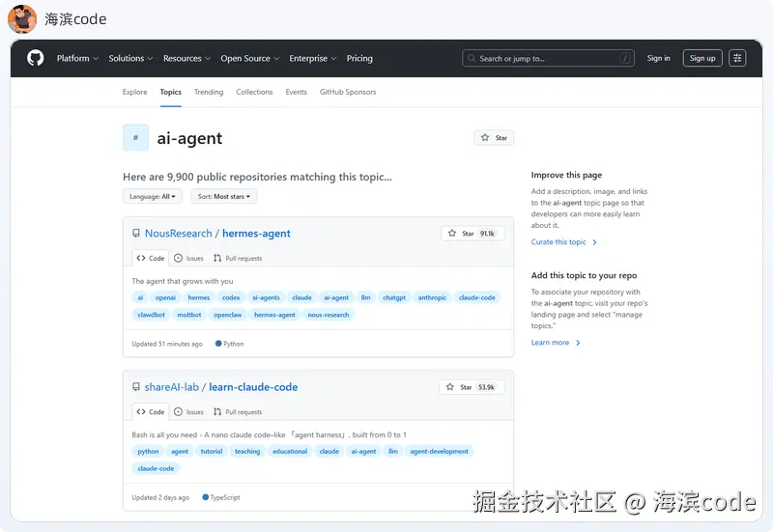Image resolution: width=773 pixels, height=532 pixels.
Task: Select the nous-research topic tag
Action: coord(329,315)
